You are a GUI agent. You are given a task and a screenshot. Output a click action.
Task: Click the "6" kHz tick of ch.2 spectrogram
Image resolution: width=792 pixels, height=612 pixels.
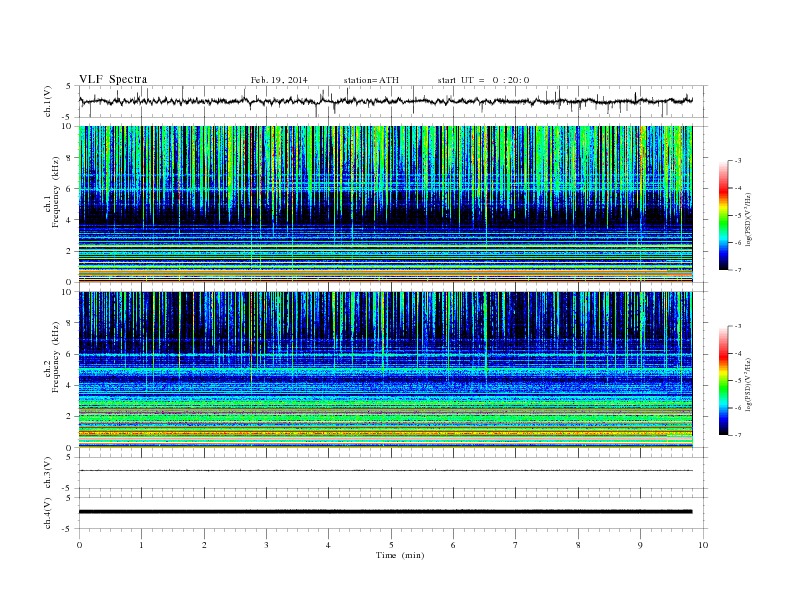[x=69, y=354]
